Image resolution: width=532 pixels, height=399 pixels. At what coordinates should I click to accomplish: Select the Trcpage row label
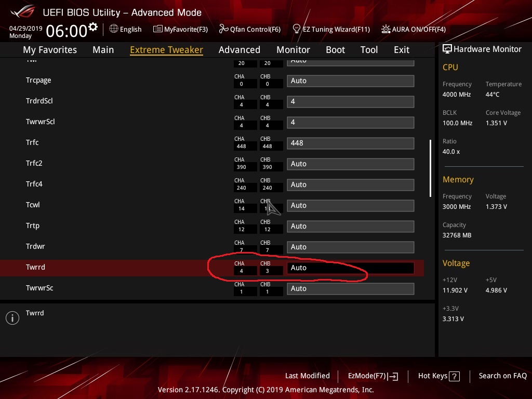[x=38, y=80]
